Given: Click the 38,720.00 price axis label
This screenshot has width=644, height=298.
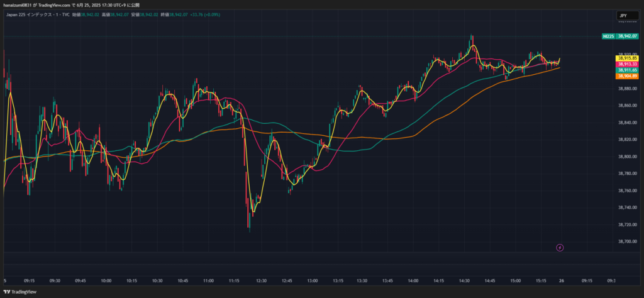Looking at the screenshot, I should 628,224.
